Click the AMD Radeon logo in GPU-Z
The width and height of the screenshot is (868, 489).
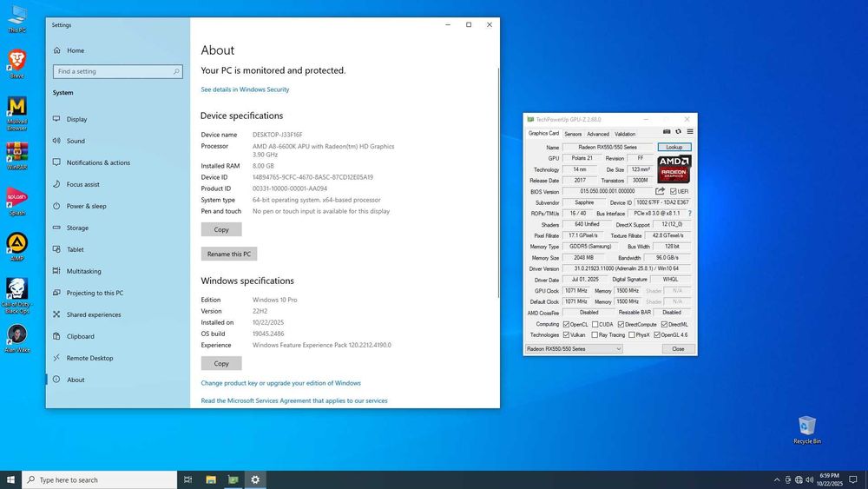[674, 169]
